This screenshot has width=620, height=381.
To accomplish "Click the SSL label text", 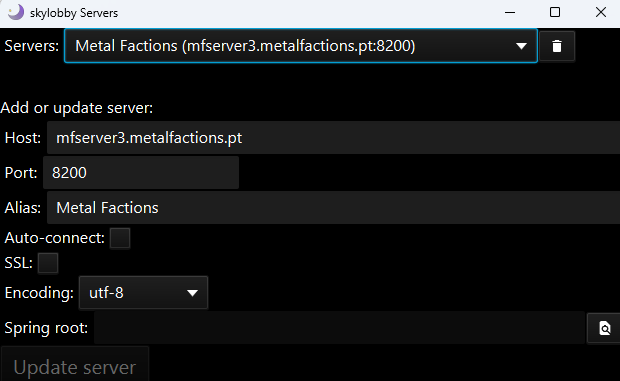I will (19, 263).
